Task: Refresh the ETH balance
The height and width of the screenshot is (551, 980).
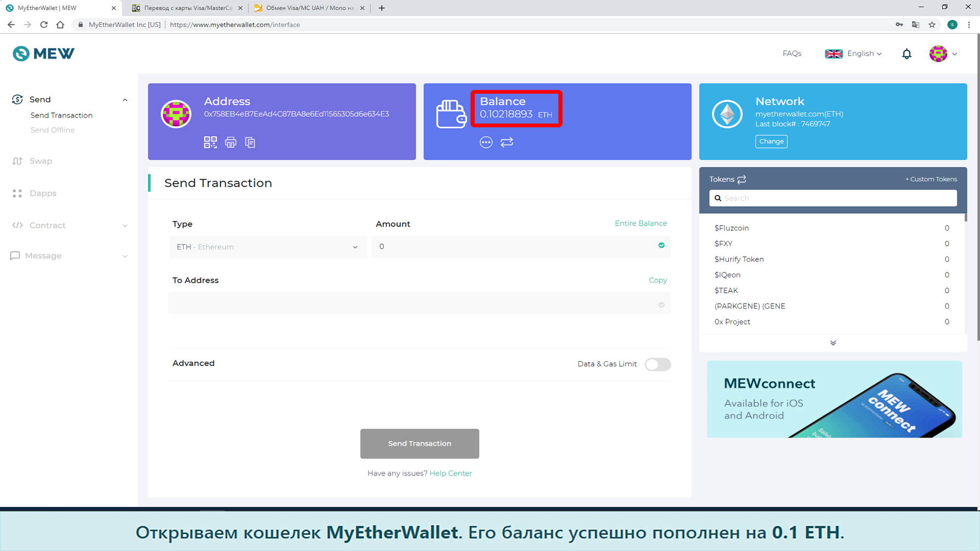Action: point(507,142)
